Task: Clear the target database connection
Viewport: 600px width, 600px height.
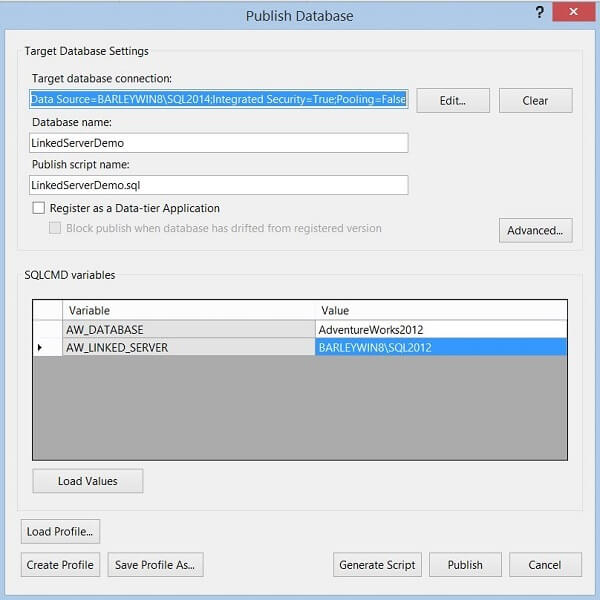Action: (x=535, y=100)
